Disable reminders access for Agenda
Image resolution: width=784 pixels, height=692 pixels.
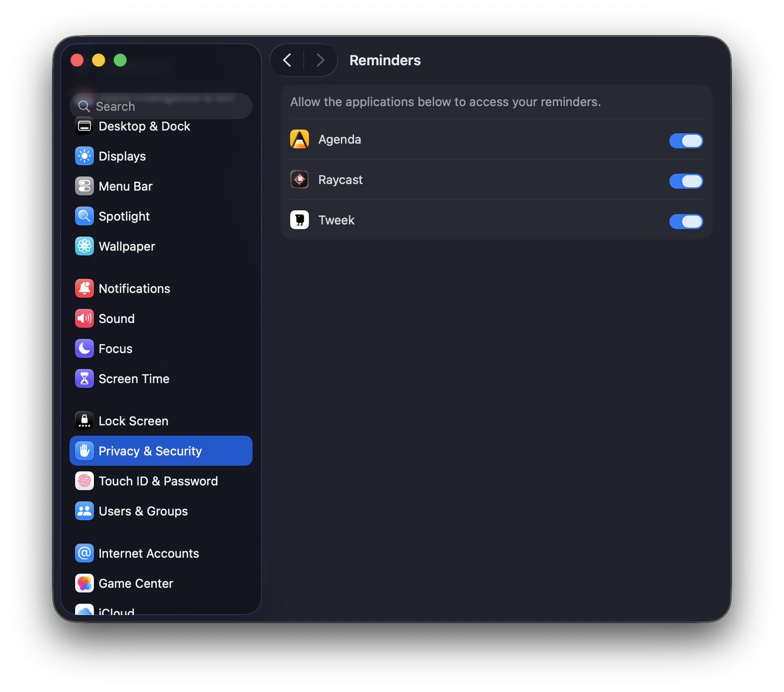(686, 140)
